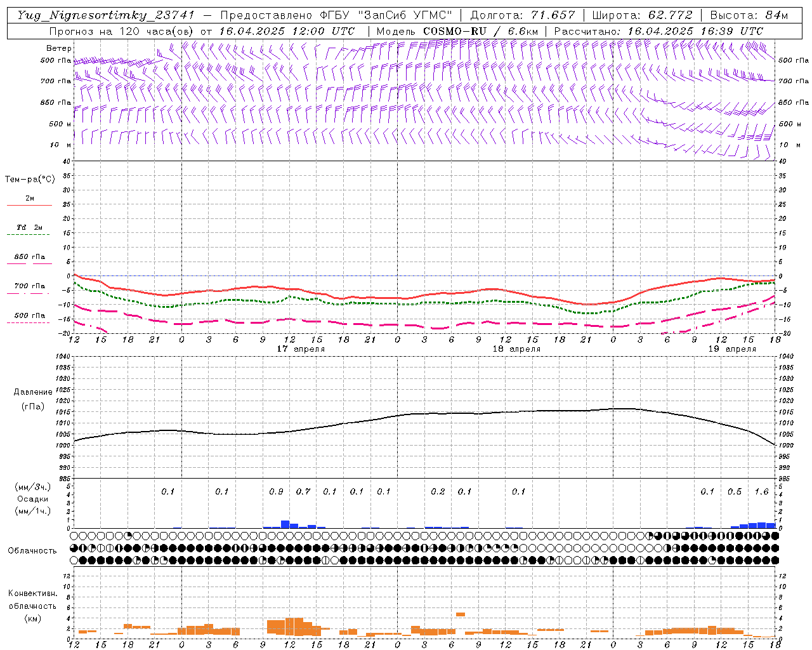Select the 0.7 precipitation value
This screenshot has width=812, height=650.
[303, 492]
